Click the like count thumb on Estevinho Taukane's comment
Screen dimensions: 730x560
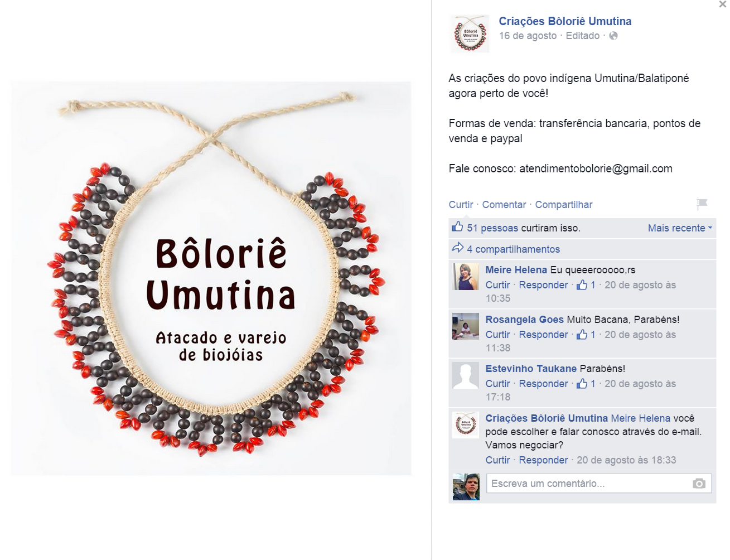[582, 383]
